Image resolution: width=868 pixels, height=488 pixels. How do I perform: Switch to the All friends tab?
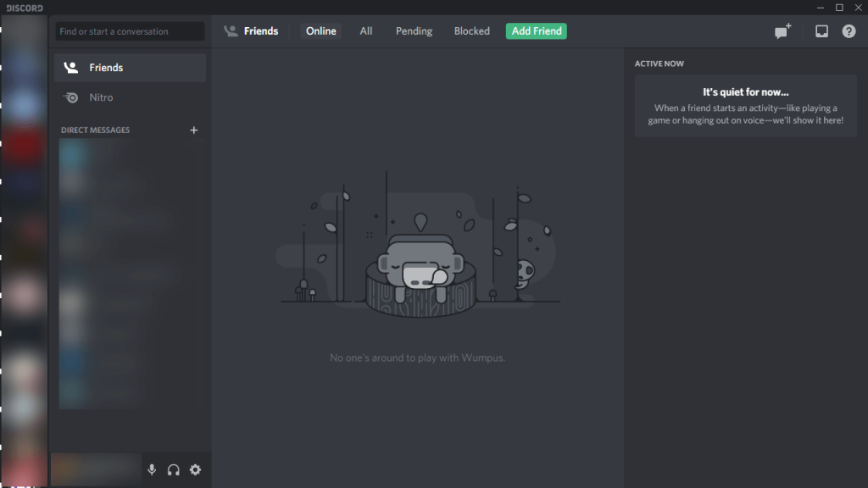(366, 31)
